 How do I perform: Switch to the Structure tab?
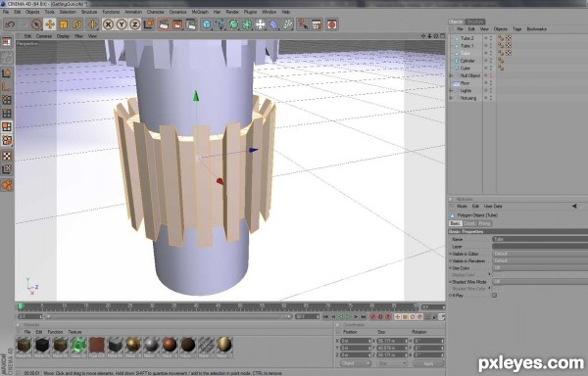(475, 22)
